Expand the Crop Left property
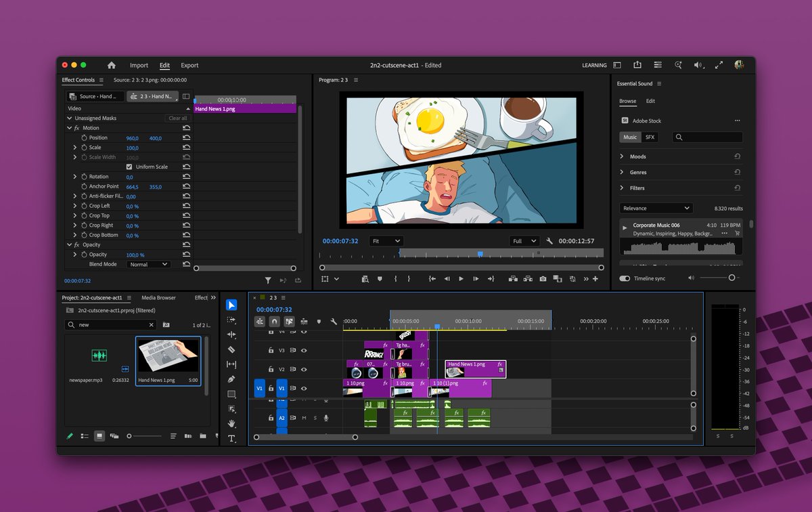The image size is (812, 512). (x=75, y=206)
